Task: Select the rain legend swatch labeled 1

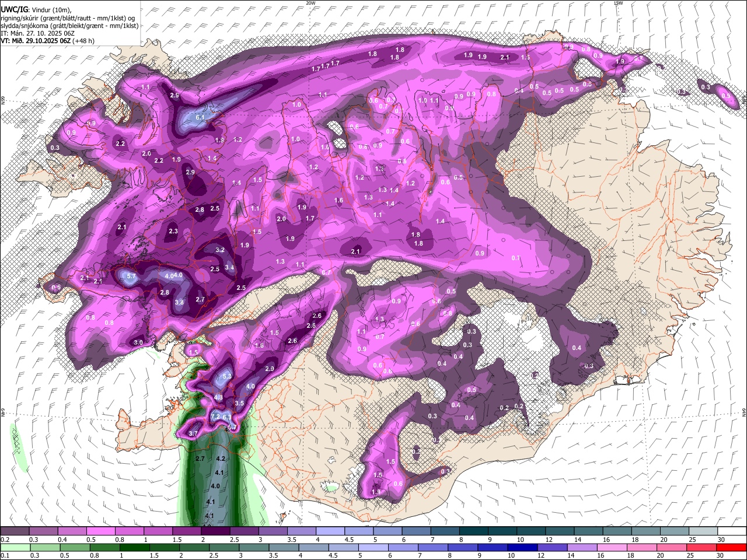Action: [x=134, y=547]
